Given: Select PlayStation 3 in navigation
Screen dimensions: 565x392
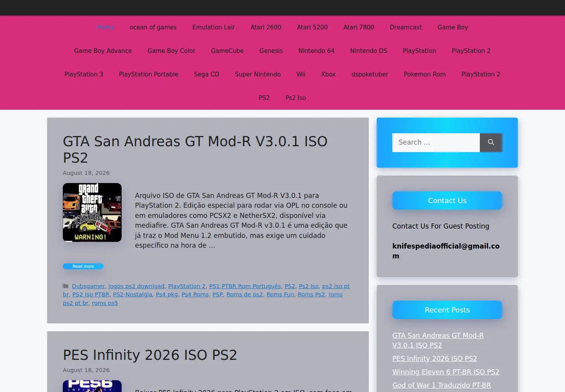Looking at the screenshot, I should (84, 74).
